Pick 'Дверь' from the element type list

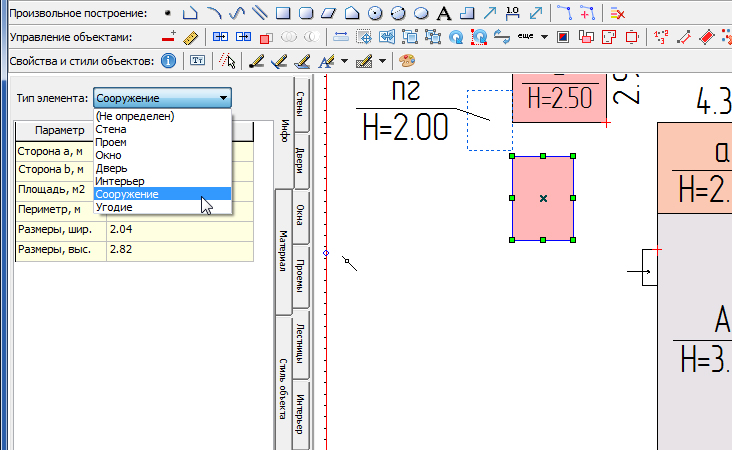pyautogui.click(x=112, y=168)
